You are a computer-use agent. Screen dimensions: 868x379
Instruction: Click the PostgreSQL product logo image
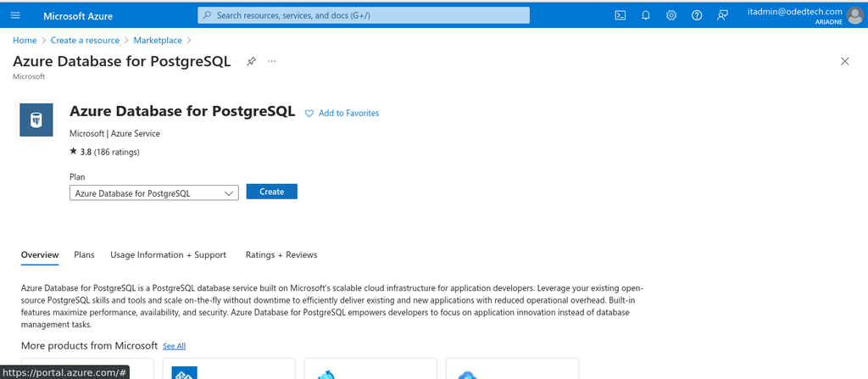tap(36, 120)
